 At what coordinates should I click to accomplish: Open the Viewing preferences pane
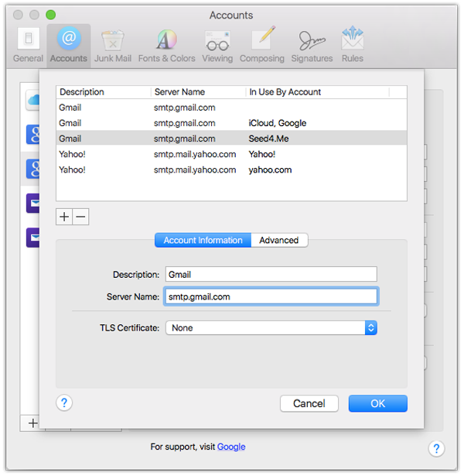tap(217, 45)
